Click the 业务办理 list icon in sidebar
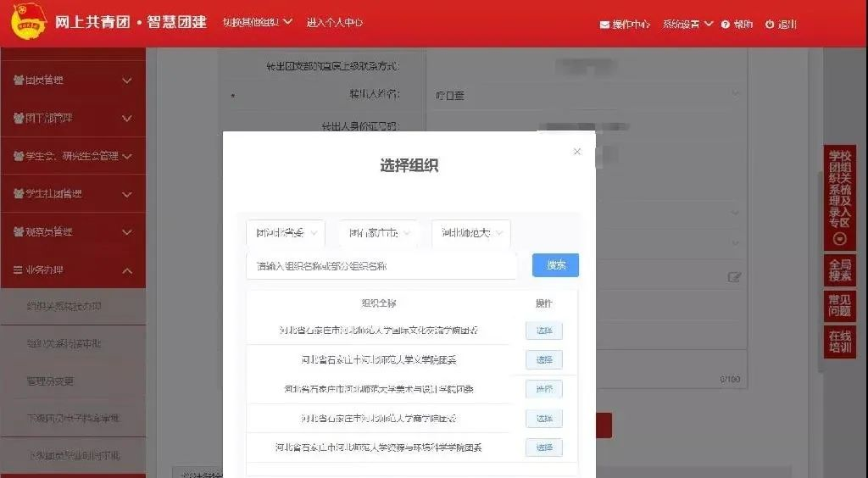 tap(18, 270)
